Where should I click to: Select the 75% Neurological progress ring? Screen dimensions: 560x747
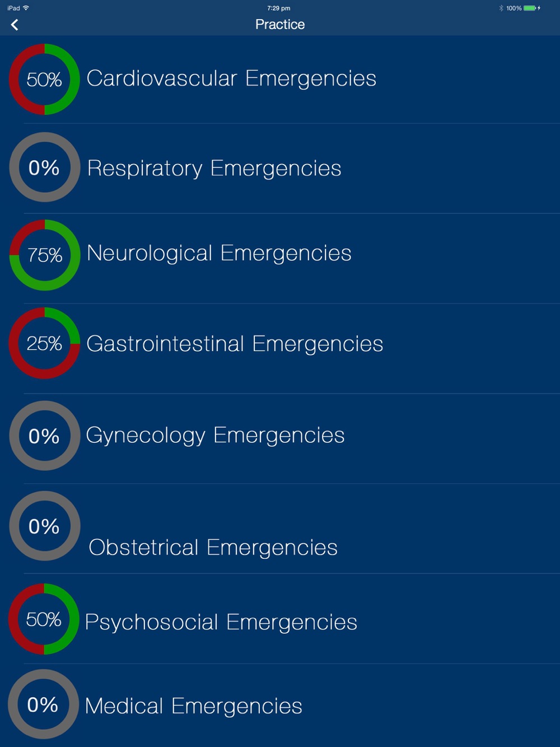point(45,255)
